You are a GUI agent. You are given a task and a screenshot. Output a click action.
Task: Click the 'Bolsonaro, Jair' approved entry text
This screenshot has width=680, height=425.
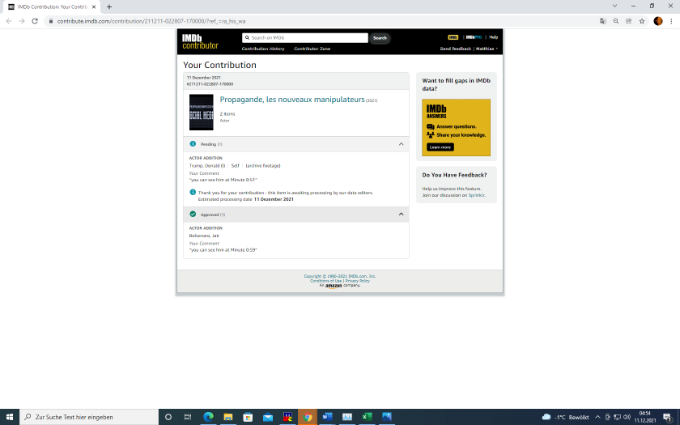pos(204,235)
